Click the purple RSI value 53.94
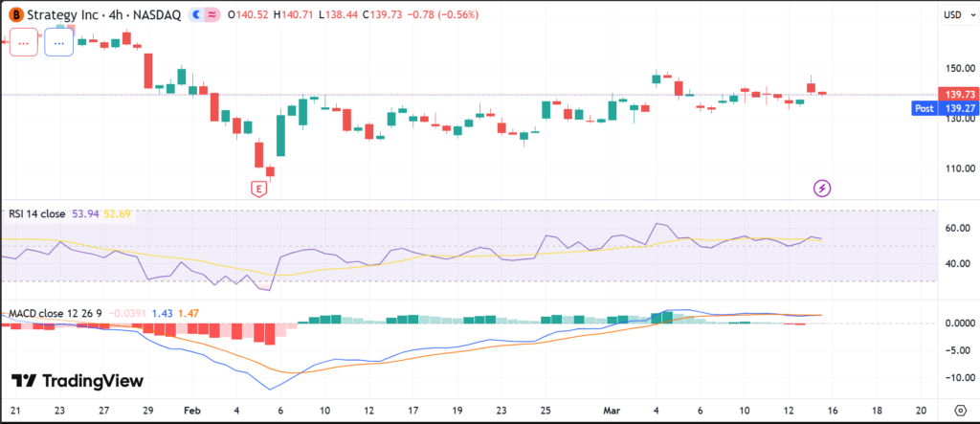The image size is (980, 424). [85, 214]
